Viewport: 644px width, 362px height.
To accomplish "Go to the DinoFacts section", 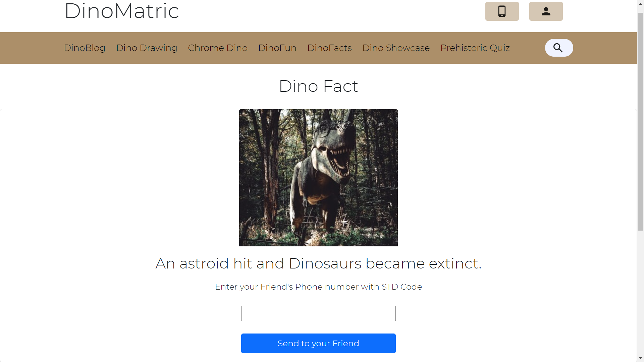I will 329,48.
